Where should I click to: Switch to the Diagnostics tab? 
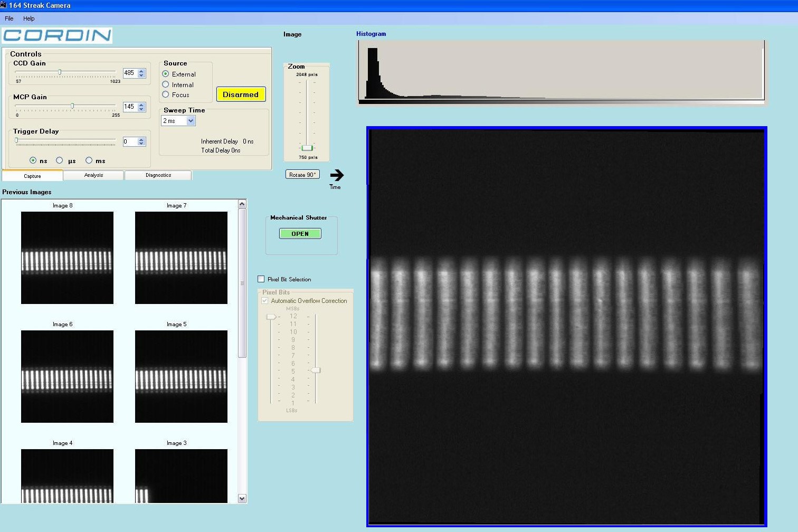point(158,175)
